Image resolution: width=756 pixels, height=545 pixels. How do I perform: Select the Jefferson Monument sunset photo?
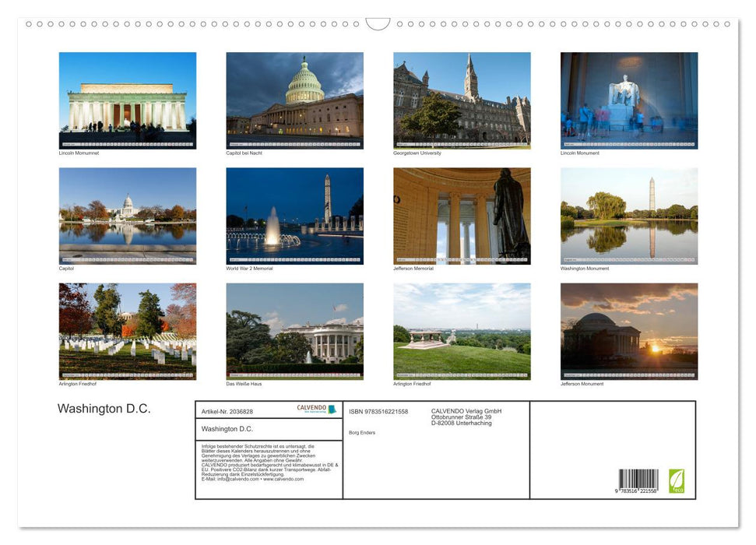pyautogui.click(x=628, y=331)
